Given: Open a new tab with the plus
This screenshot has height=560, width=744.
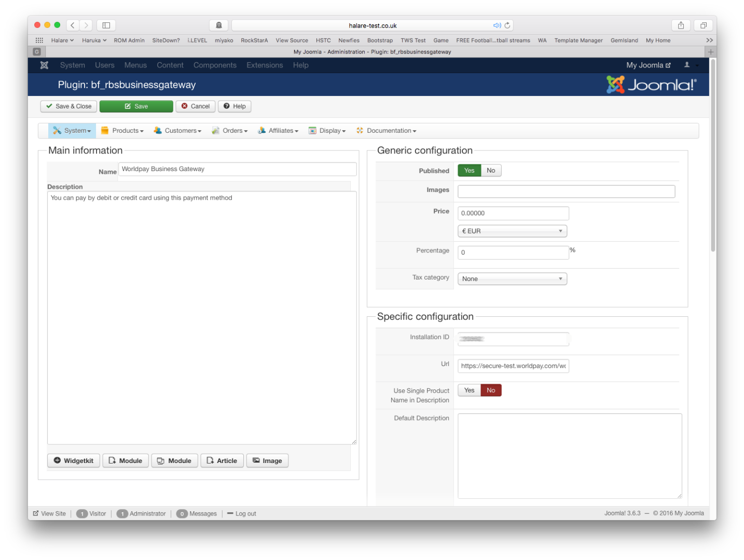Looking at the screenshot, I should click(711, 52).
